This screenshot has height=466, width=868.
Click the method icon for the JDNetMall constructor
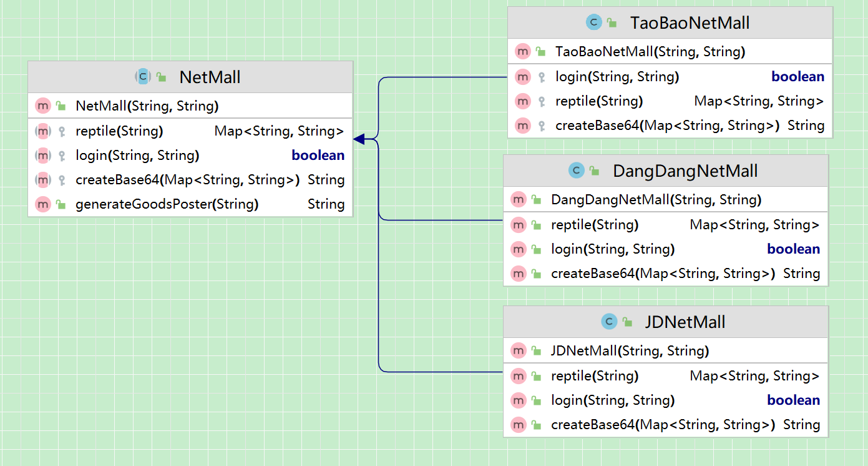tap(519, 351)
